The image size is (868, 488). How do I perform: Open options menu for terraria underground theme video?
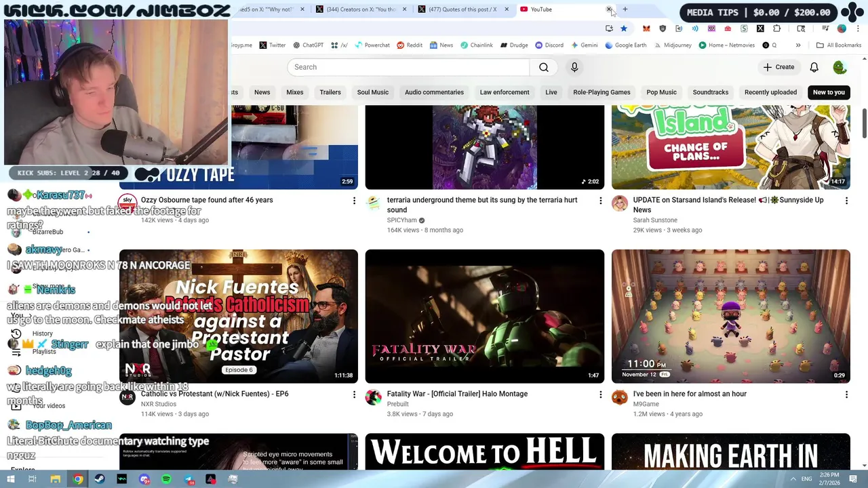[600, 201]
